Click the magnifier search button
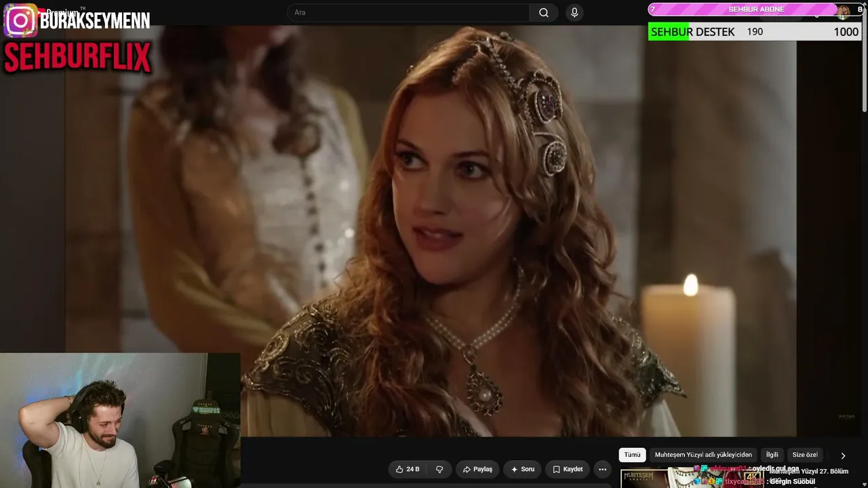The height and width of the screenshot is (488, 868). pos(544,13)
